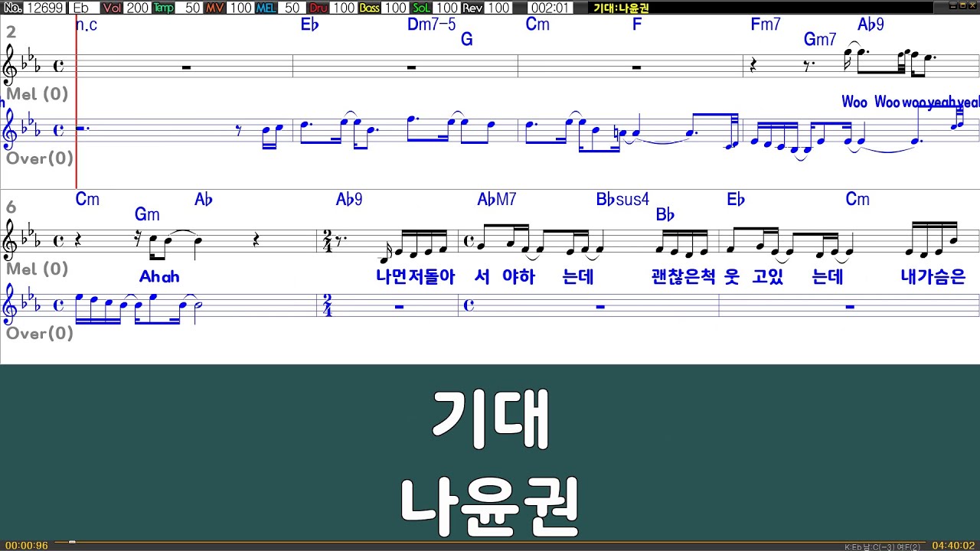Click the Temp label

pyautogui.click(x=163, y=8)
